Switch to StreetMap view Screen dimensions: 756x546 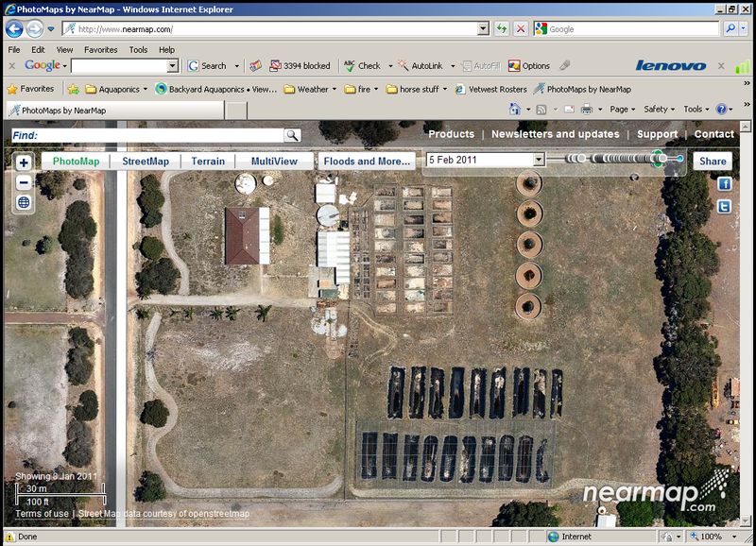click(x=146, y=162)
